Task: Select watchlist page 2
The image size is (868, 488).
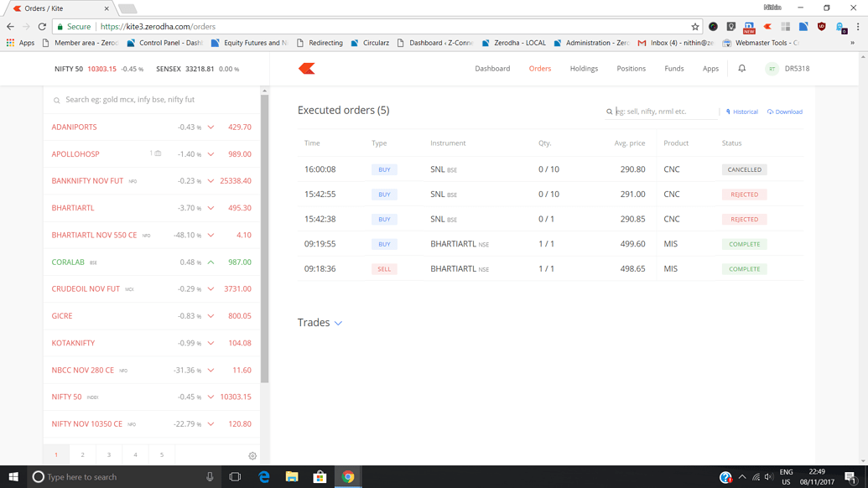Action: (81, 454)
